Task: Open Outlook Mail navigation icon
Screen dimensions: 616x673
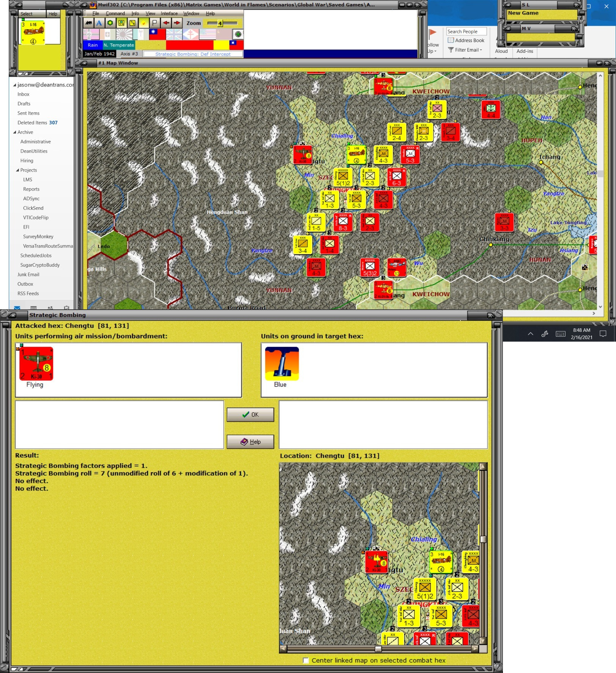Action: 17,307
